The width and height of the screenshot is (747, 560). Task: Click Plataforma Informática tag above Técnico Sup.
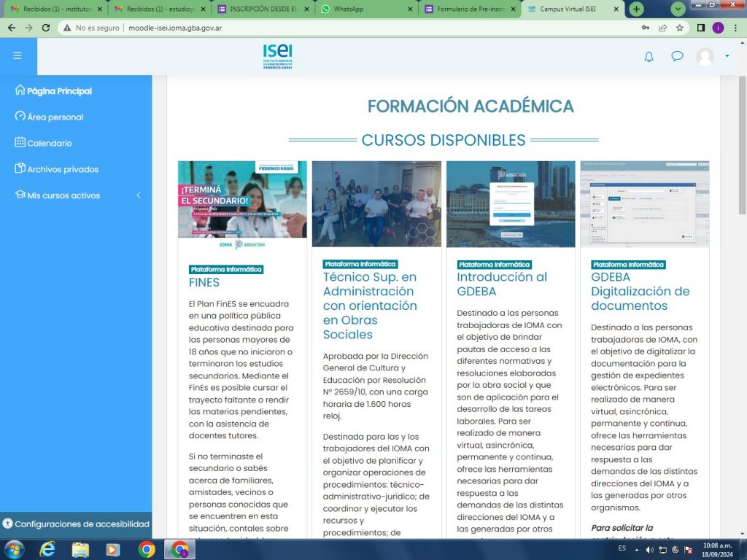pos(360,264)
